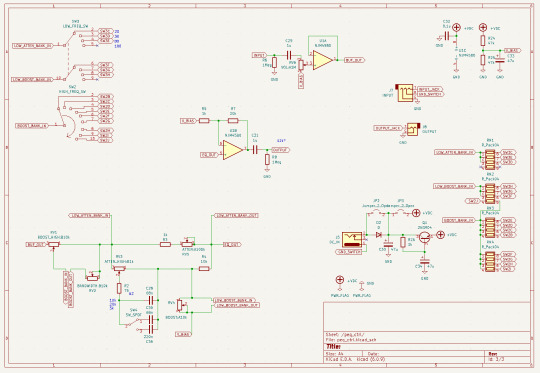Select the J5 DC_IN barrel jack symbol
This screenshot has width=540, height=373.
pyautogui.click(x=352, y=240)
